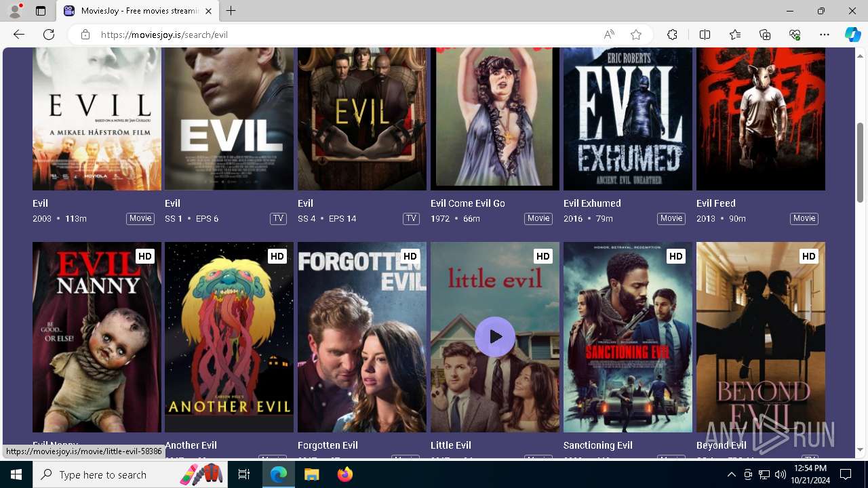The width and height of the screenshot is (868, 488).
Task: Open Beyond Evil poster
Action: (761, 337)
